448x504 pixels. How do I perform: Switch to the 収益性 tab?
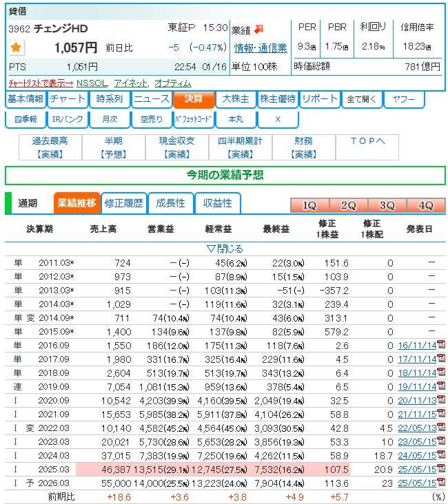pos(218,203)
